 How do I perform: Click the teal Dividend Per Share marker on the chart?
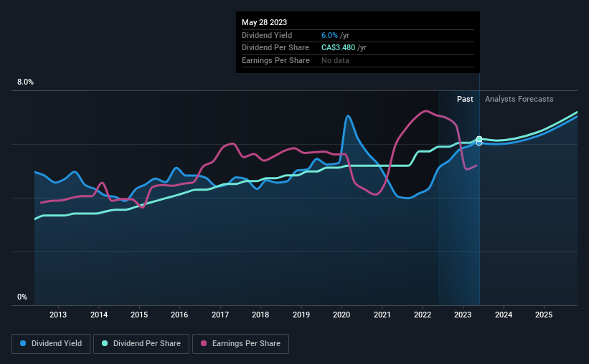click(479, 139)
